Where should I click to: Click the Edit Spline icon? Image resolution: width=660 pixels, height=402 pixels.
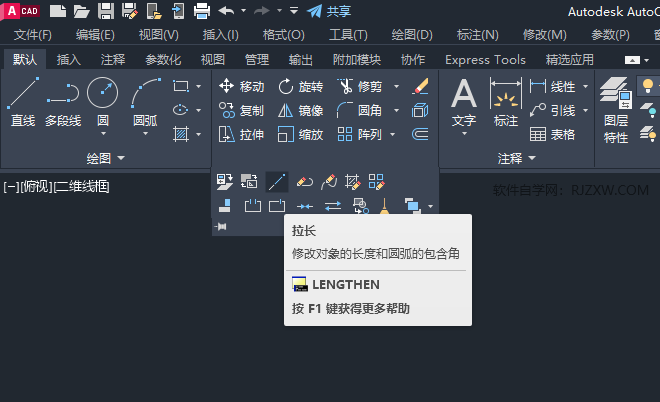tap(329, 182)
